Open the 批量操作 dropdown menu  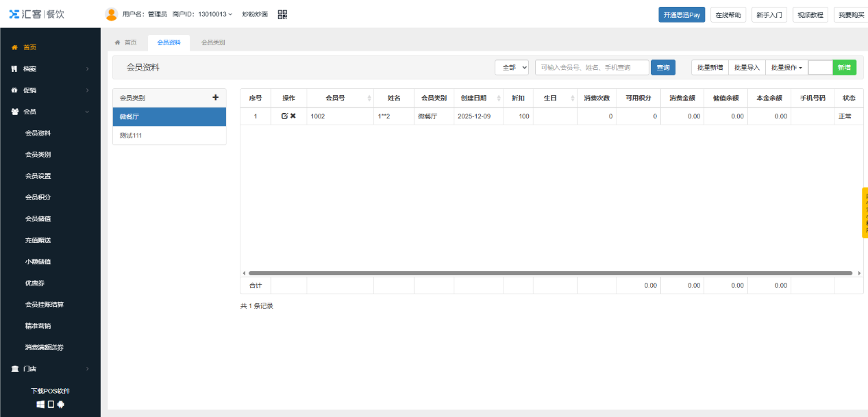(786, 68)
